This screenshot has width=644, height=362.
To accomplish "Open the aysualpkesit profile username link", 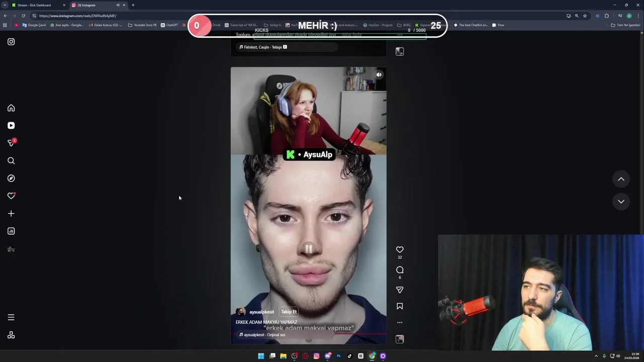I will pyautogui.click(x=262, y=312).
